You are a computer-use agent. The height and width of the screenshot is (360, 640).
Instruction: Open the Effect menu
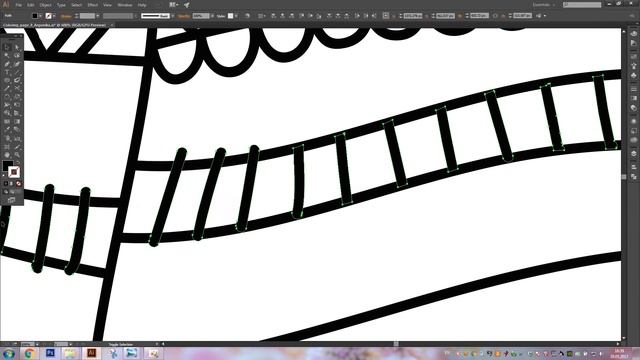(93, 5)
